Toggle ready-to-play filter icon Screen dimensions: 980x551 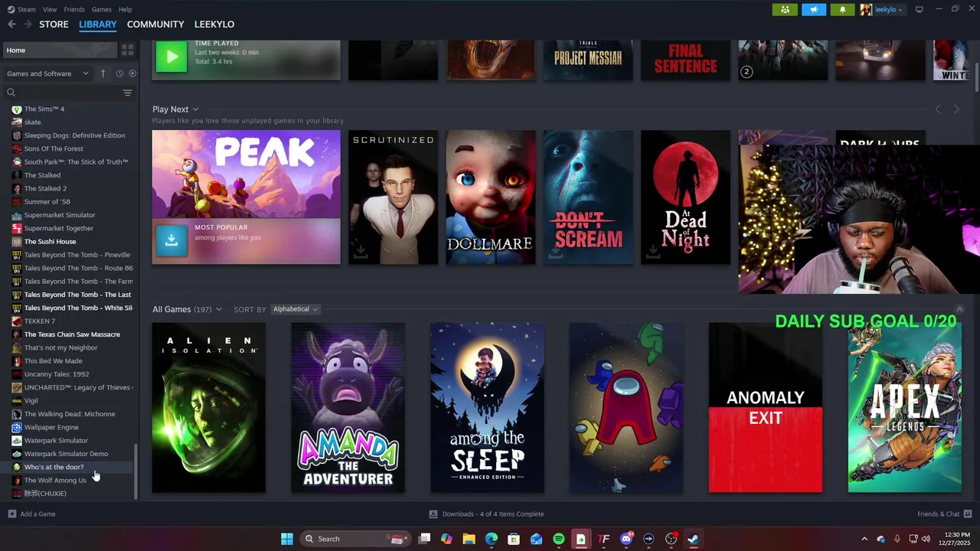point(132,73)
